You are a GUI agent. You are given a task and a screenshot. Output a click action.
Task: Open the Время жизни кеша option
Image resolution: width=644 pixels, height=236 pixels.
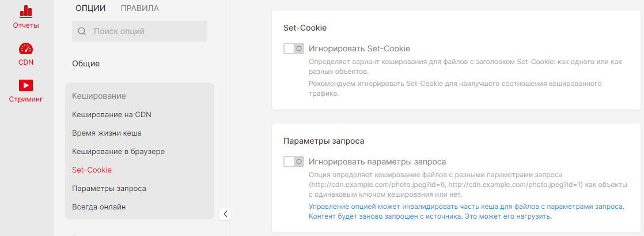pyautogui.click(x=107, y=133)
